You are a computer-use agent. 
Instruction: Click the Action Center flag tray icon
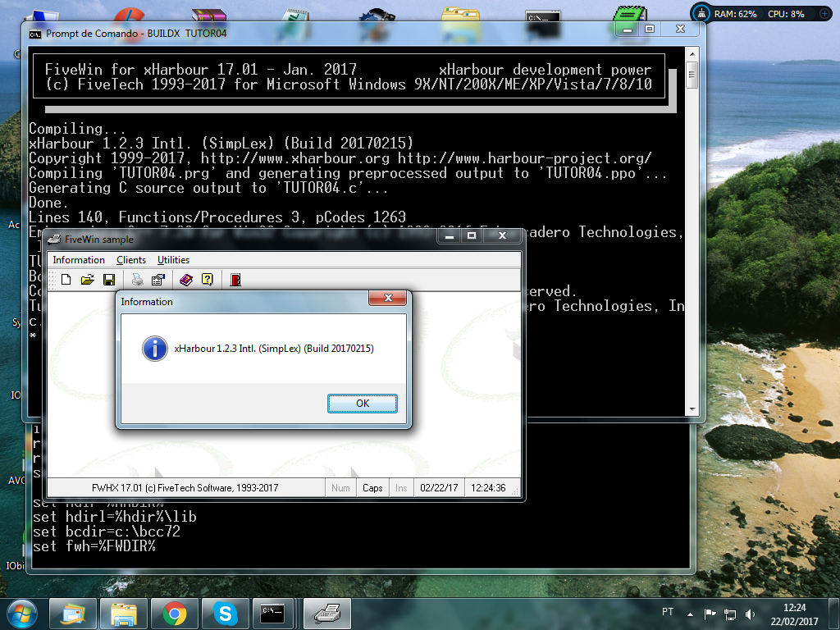tap(710, 614)
